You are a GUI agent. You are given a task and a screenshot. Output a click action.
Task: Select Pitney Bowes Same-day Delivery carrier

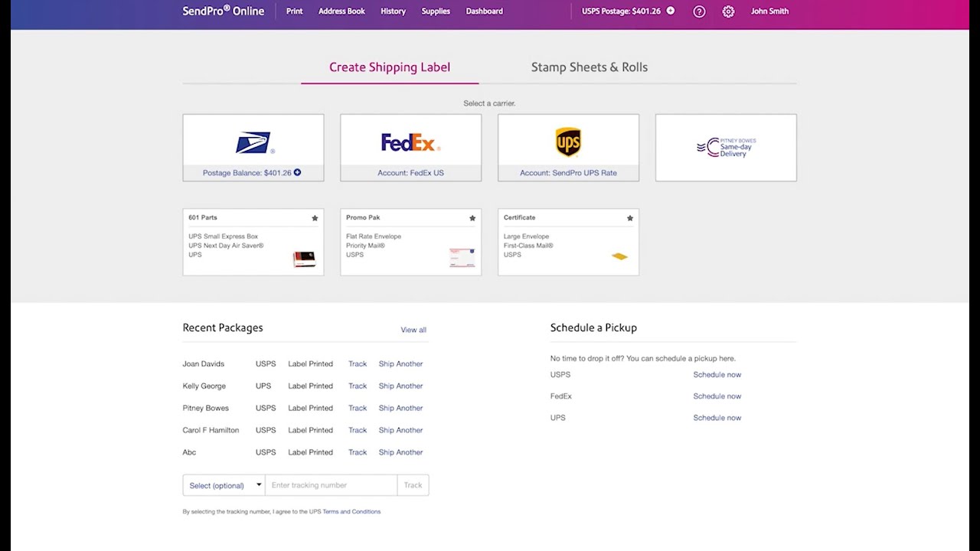726,148
